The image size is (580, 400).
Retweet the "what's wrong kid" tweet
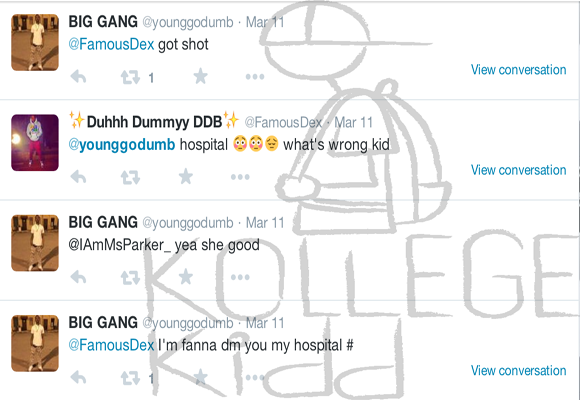[130, 177]
